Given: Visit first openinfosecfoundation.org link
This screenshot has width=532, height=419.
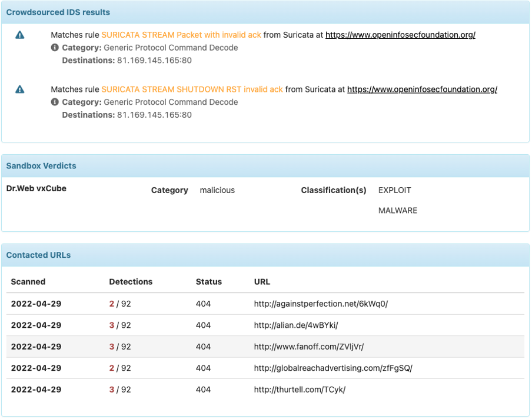Looking at the screenshot, I should (x=400, y=35).
